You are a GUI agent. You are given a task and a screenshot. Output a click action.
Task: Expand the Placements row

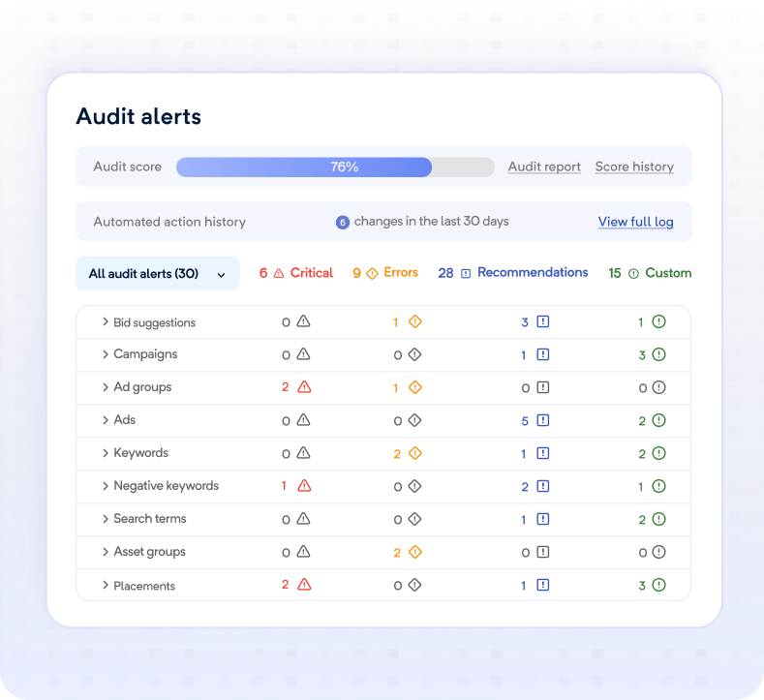(x=105, y=585)
